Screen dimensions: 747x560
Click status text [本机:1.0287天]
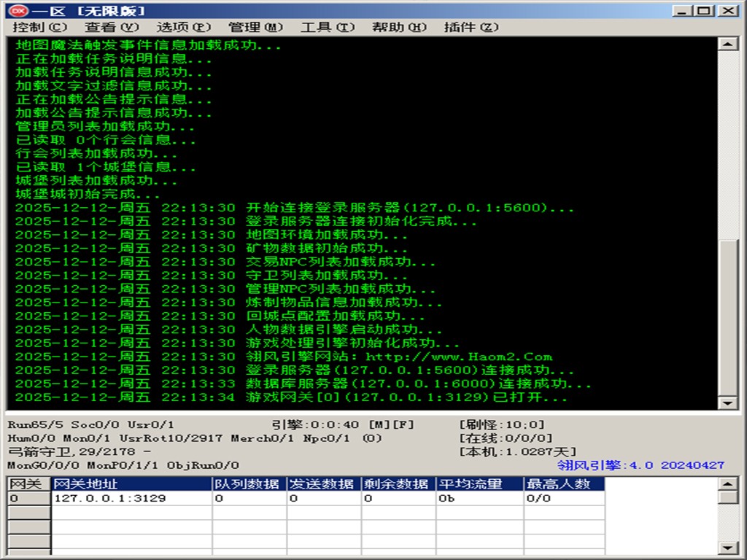pyautogui.click(x=517, y=451)
